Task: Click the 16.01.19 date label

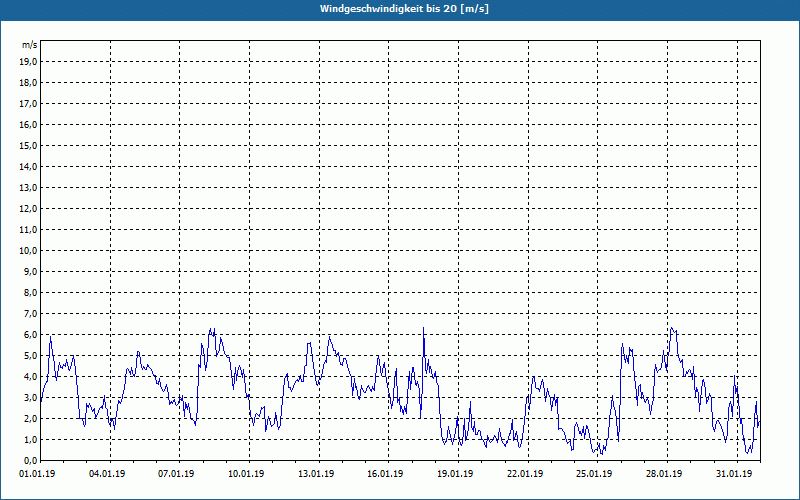Action: coord(385,474)
